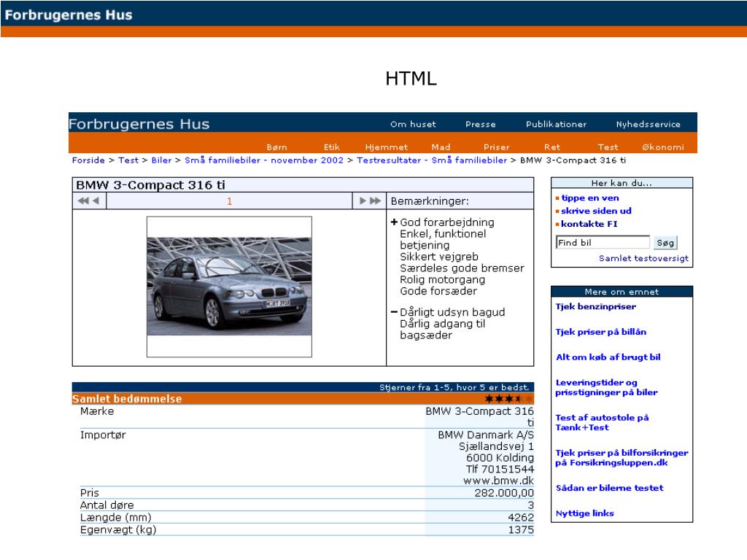Click the 'Mere om emnet' panel header
The image size is (747, 560).
(622, 292)
